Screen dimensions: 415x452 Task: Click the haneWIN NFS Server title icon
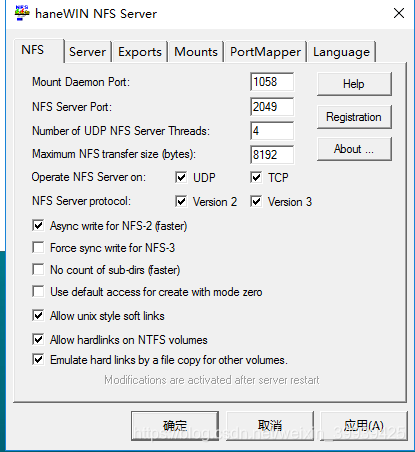[x=22, y=13]
